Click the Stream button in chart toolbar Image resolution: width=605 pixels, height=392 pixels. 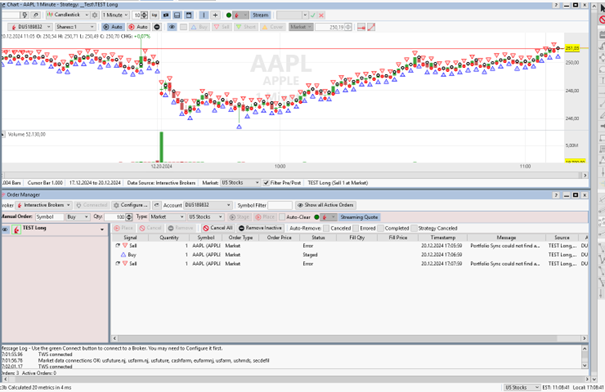(260, 15)
